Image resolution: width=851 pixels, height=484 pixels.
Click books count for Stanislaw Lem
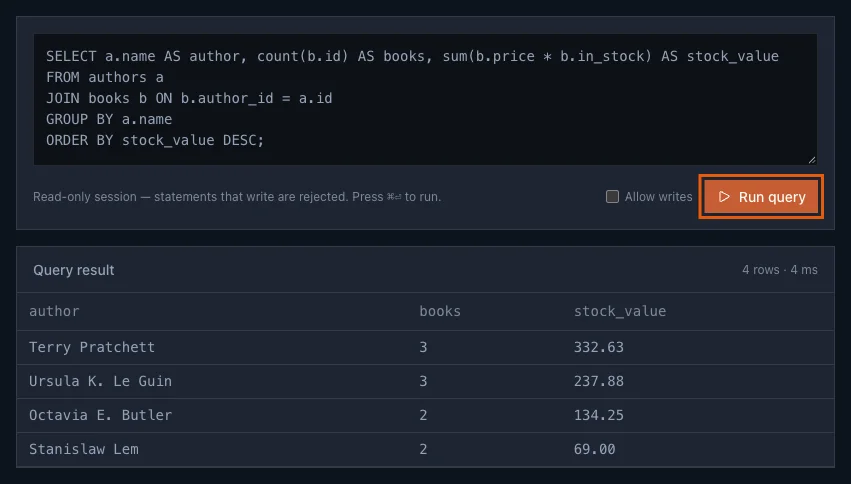pos(423,449)
